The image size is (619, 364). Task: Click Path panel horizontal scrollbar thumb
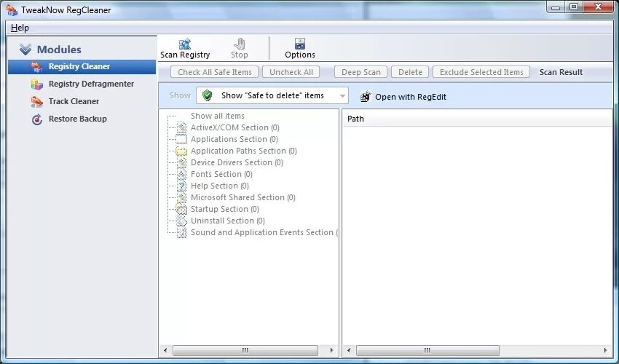click(427, 350)
